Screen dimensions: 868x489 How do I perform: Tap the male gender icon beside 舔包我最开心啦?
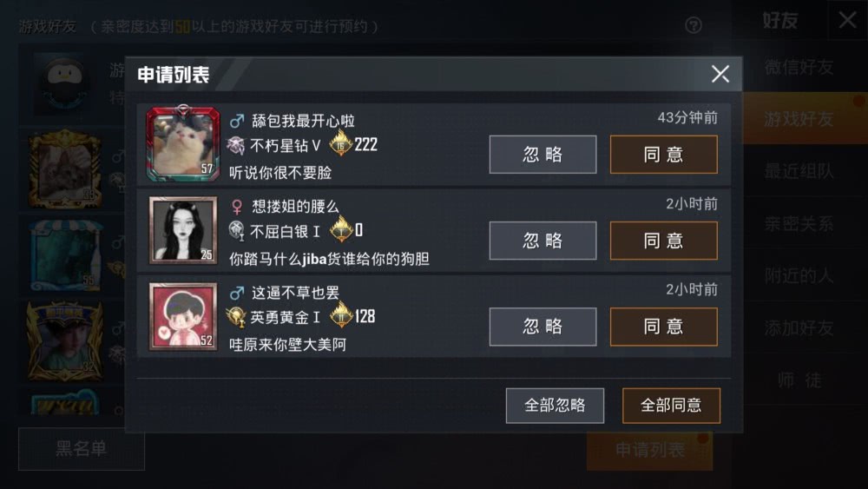237,120
